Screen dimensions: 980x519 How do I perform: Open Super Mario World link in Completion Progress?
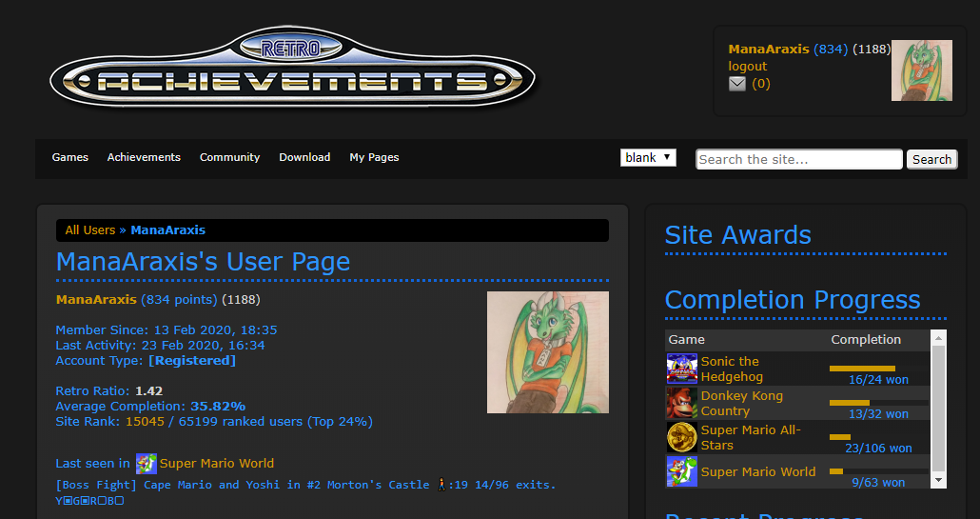pyautogui.click(x=758, y=472)
